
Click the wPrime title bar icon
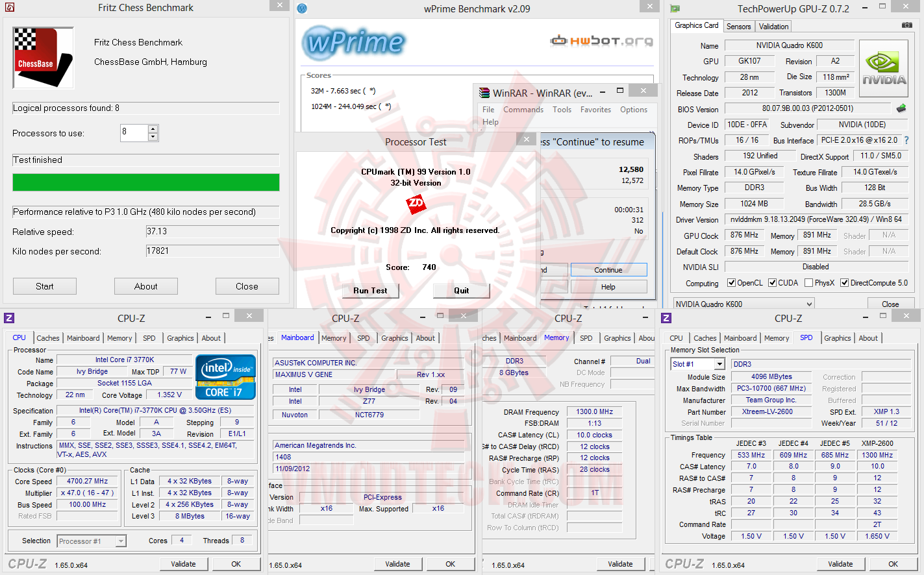[x=302, y=8]
